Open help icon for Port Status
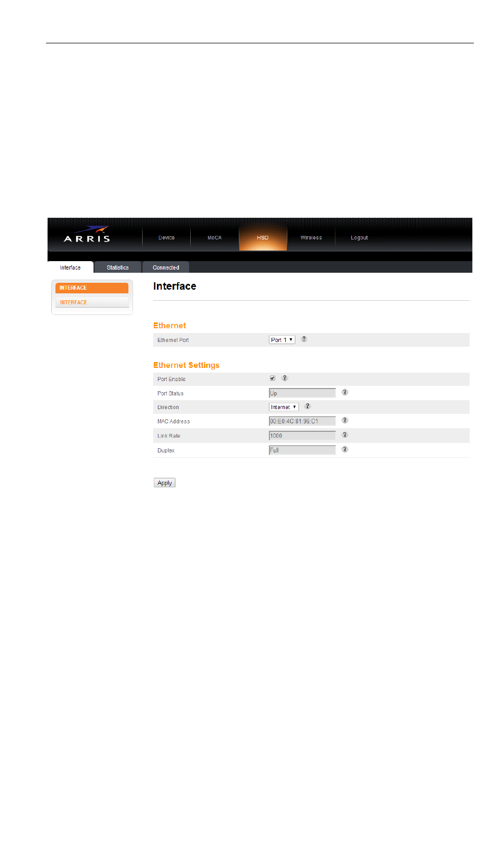 tap(345, 393)
